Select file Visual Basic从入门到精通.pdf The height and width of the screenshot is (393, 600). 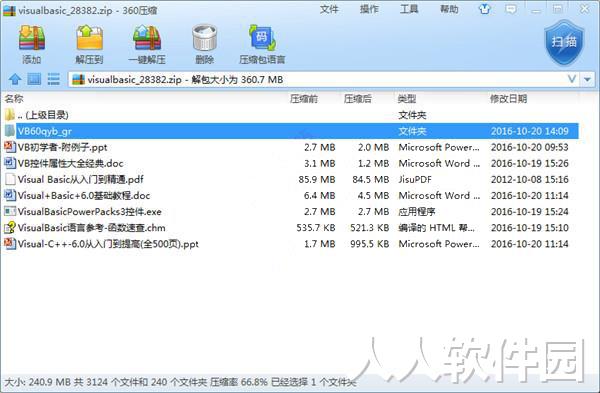pos(81,179)
